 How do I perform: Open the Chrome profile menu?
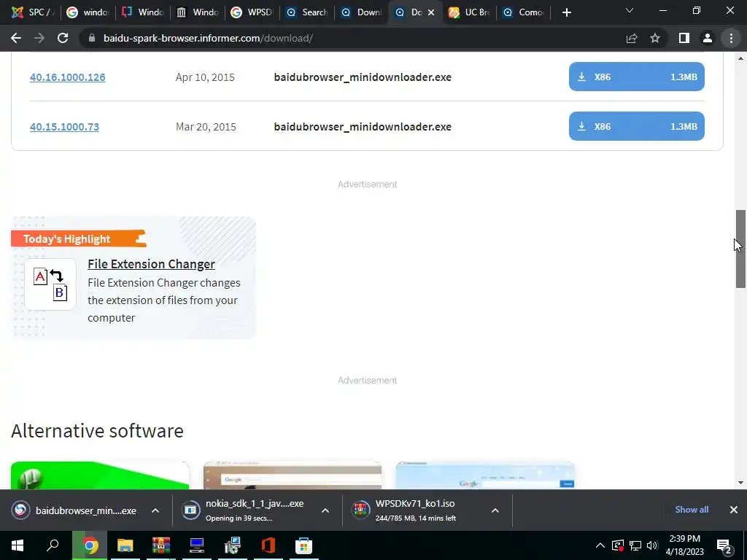tap(708, 38)
